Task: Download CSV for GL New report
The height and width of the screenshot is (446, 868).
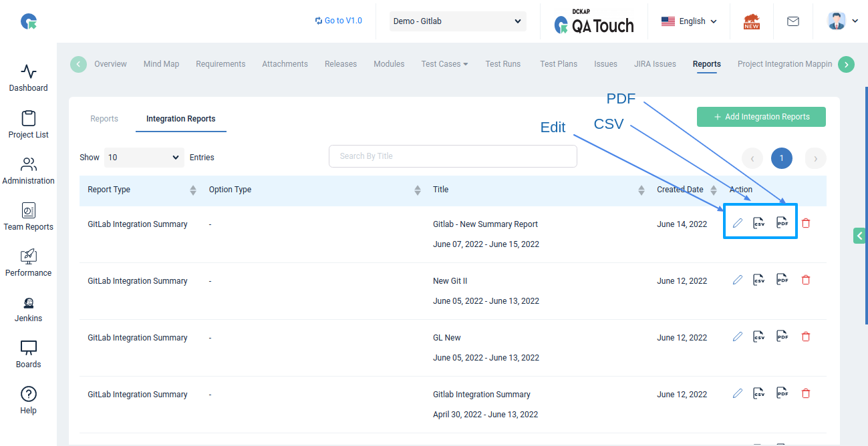Action: pos(759,337)
